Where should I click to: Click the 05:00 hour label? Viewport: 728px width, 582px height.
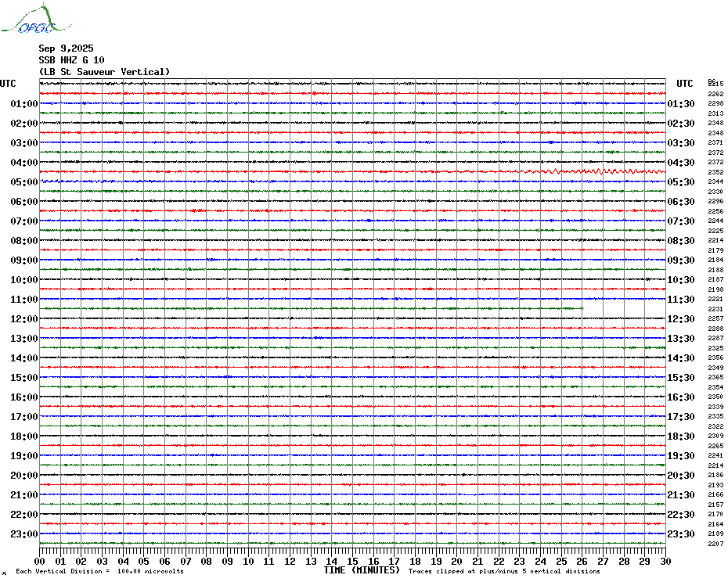(x=24, y=182)
